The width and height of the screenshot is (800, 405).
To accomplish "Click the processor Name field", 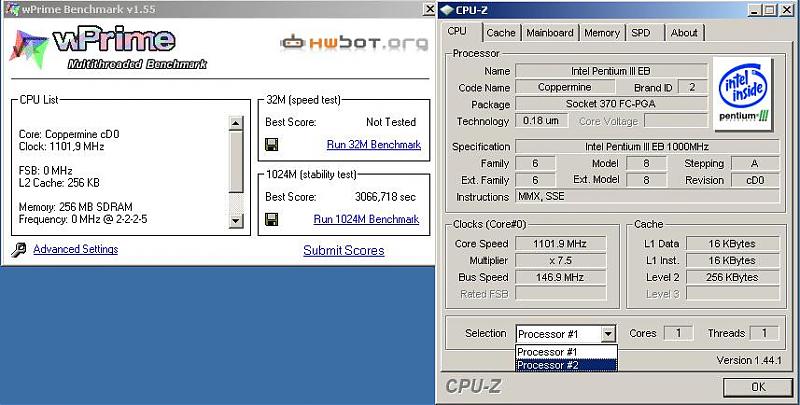I will [x=611, y=71].
